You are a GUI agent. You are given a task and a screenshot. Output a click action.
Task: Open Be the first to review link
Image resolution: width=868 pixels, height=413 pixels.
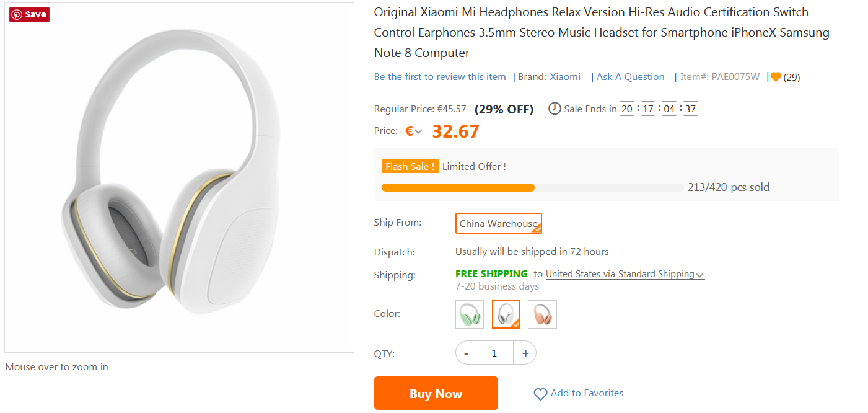point(440,77)
